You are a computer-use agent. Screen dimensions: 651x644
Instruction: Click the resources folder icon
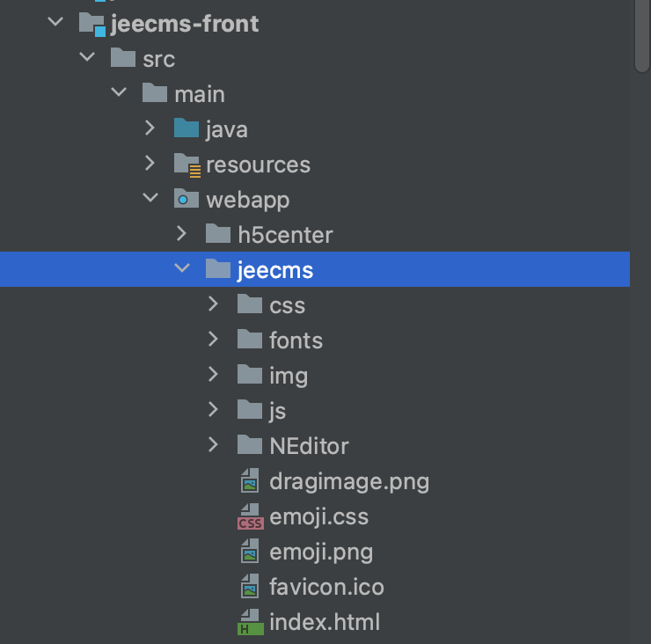click(x=187, y=165)
